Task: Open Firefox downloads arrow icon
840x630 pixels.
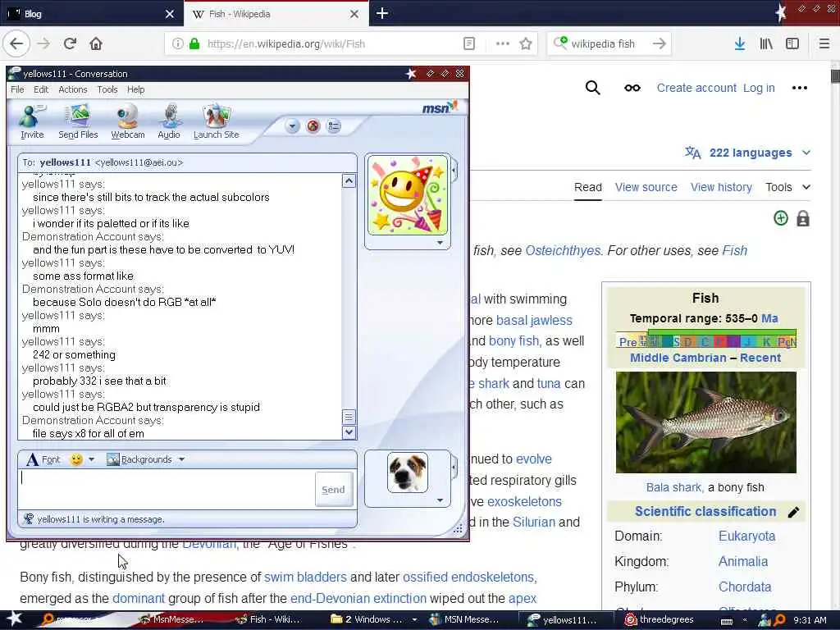Action: tap(739, 44)
